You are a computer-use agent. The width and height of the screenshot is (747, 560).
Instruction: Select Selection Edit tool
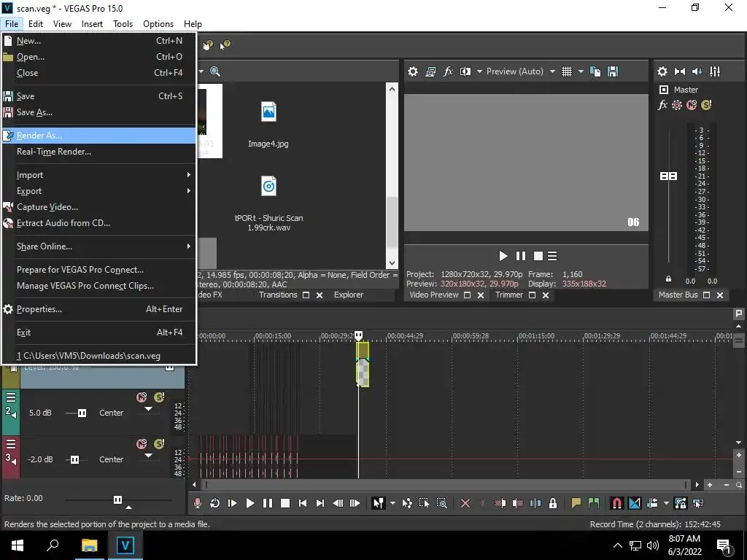pyautogui.click(x=424, y=503)
